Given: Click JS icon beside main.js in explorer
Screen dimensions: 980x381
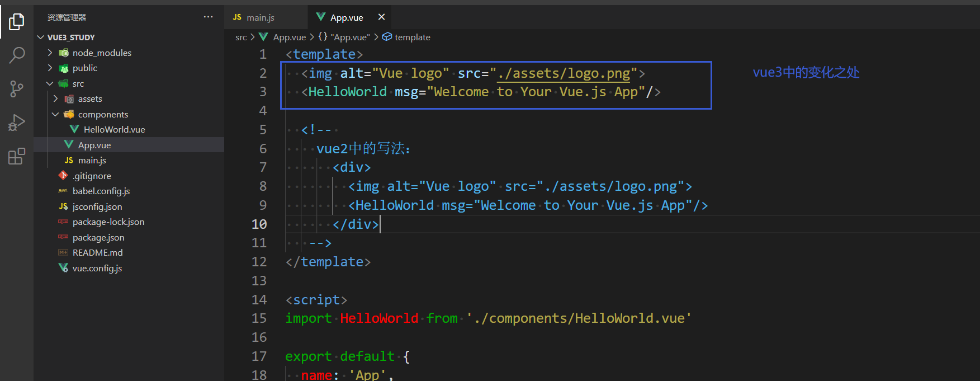Looking at the screenshot, I should (69, 160).
